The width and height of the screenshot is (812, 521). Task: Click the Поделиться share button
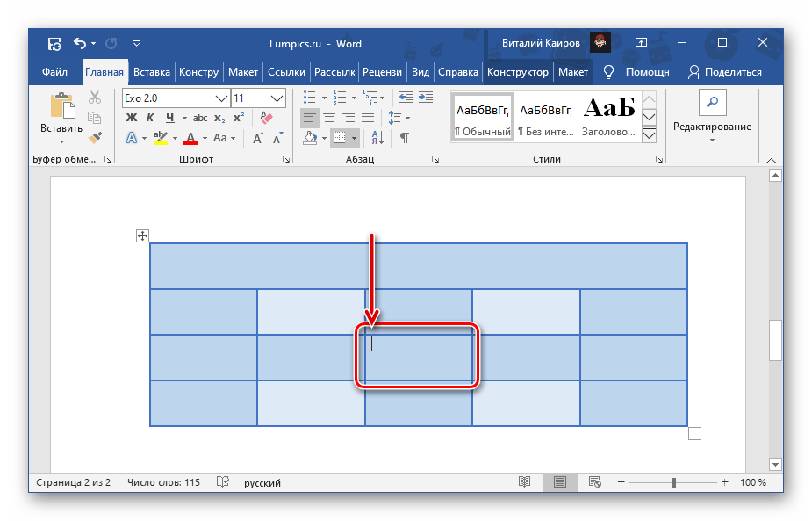(725, 72)
